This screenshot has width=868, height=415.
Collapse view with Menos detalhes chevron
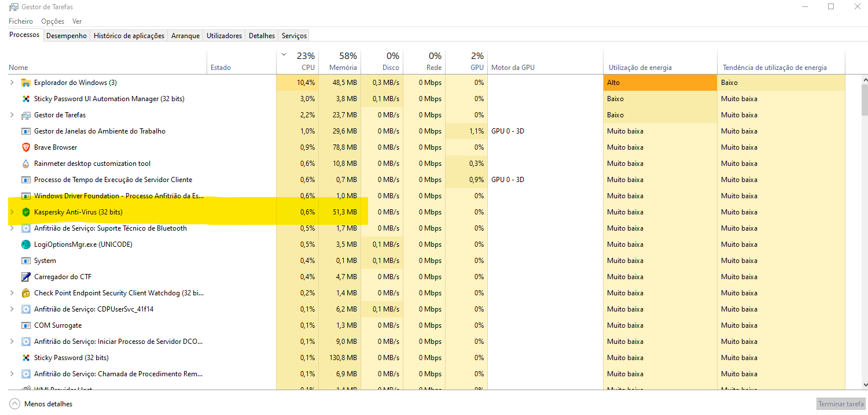point(15,404)
